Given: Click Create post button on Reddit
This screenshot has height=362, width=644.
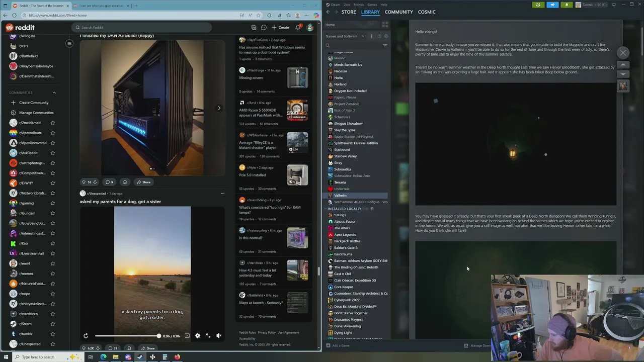Looking at the screenshot, I should tap(281, 28).
